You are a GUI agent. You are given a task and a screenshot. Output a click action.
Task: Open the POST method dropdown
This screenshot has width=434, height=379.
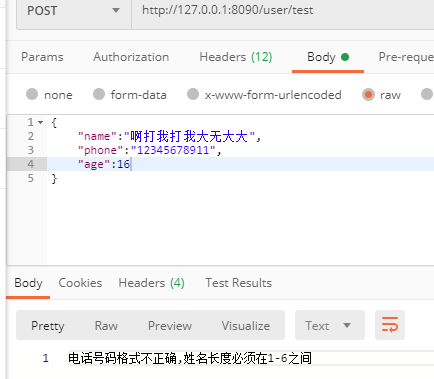(73, 11)
